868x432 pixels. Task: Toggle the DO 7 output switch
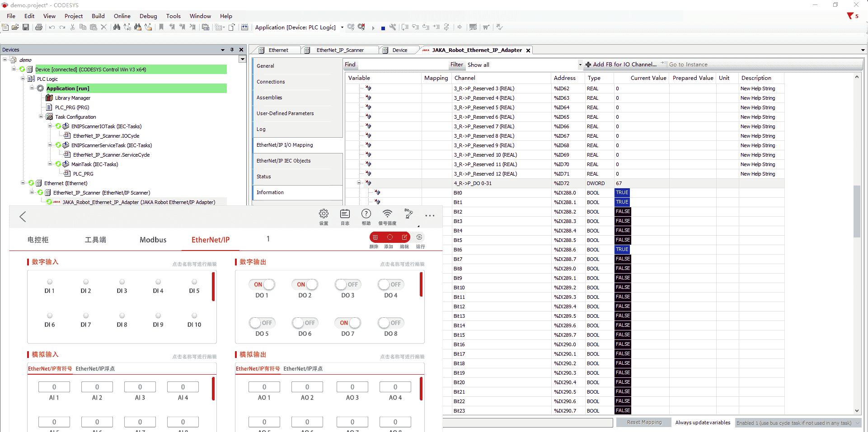pyautogui.click(x=348, y=323)
